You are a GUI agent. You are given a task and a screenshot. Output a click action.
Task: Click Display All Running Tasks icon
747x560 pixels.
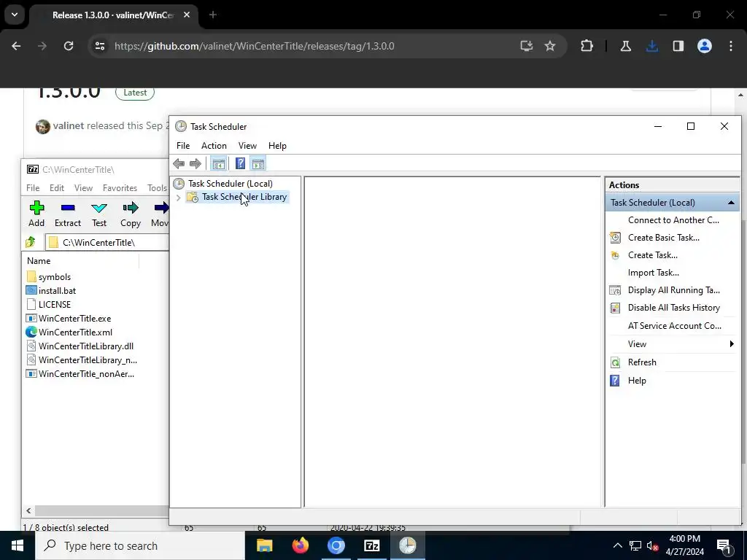(615, 290)
